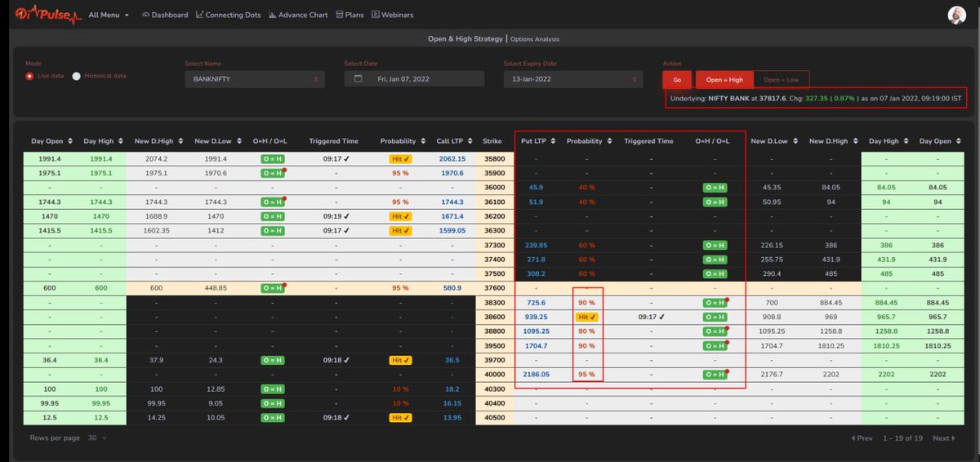Select the Open = Low action button

[782, 79]
